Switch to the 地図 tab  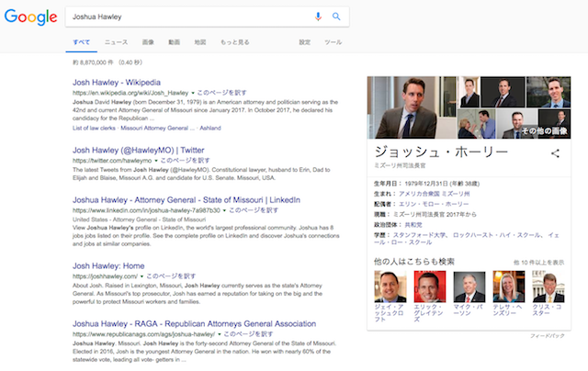200,42
